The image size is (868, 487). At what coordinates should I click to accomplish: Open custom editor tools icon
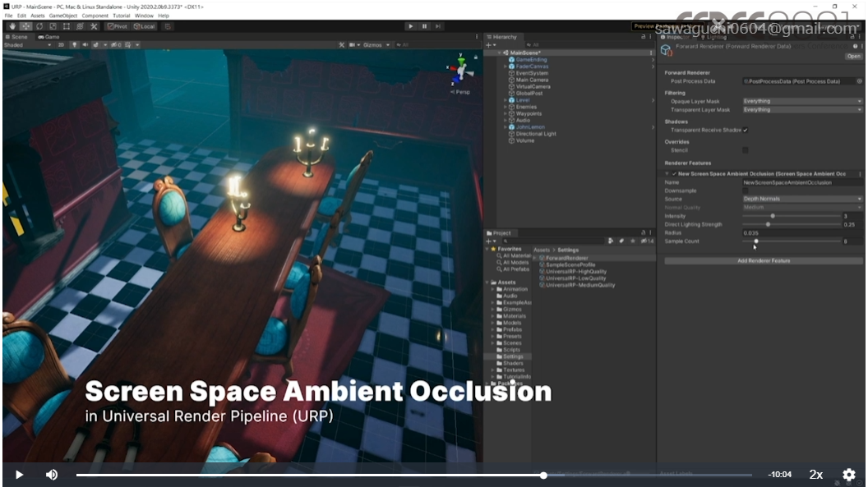point(94,26)
